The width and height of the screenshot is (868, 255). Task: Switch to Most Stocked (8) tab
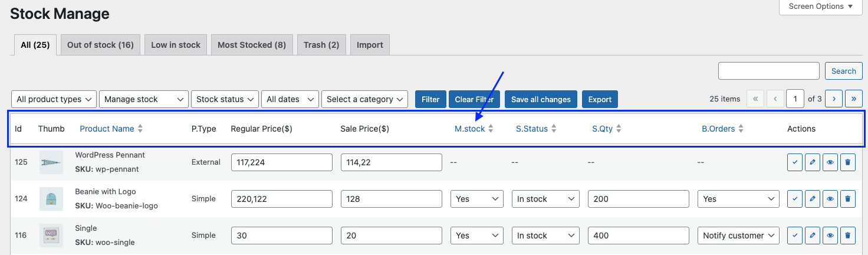pyautogui.click(x=252, y=45)
